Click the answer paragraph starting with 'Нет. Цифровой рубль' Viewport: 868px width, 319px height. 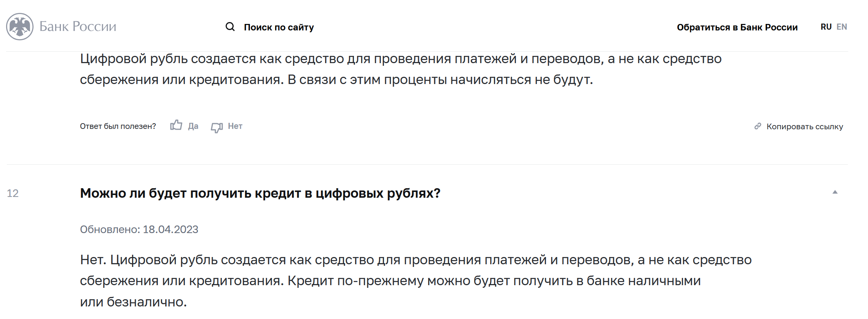416,281
